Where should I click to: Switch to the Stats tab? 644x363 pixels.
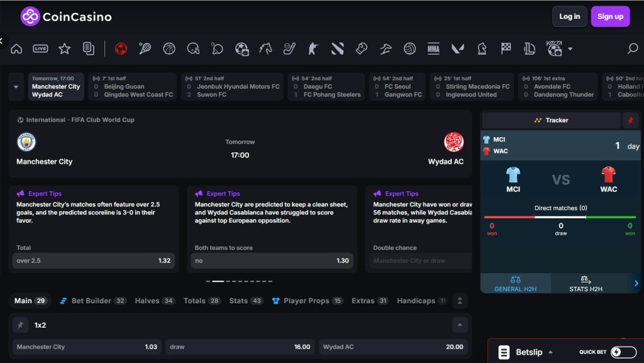246,301
